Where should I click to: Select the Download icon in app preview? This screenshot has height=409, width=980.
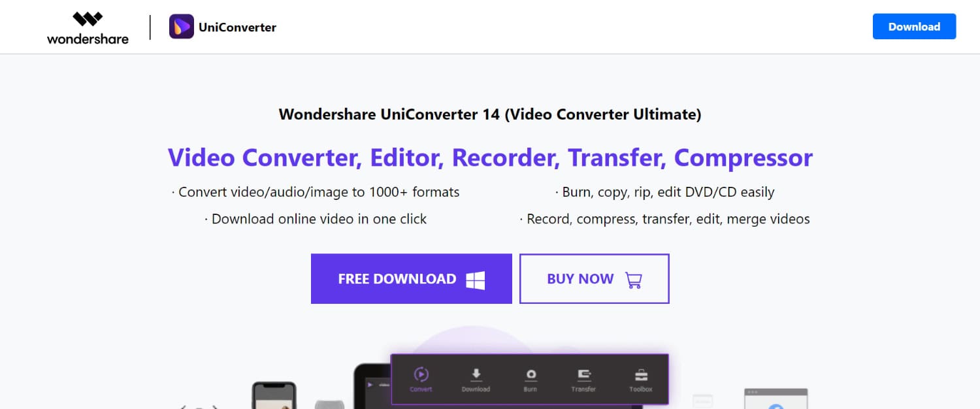[x=476, y=374]
